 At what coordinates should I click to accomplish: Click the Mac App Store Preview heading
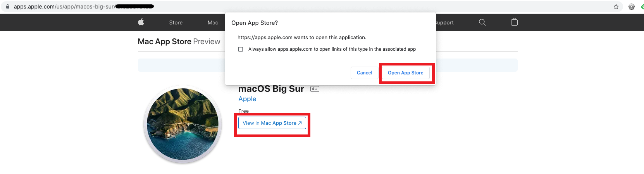coord(179,41)
